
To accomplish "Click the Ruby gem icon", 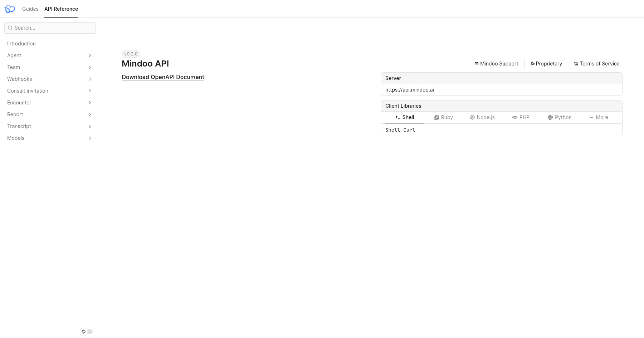I will 436,117.
